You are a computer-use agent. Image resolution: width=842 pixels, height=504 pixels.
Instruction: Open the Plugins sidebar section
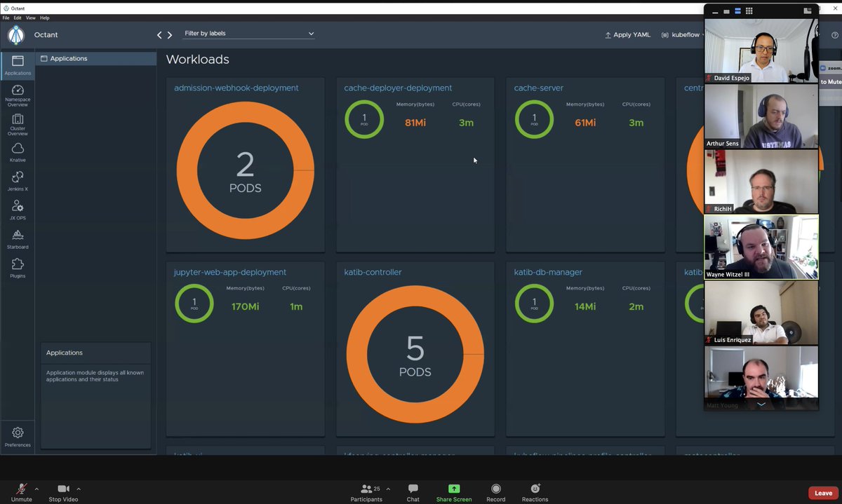[x=18, y=268]
